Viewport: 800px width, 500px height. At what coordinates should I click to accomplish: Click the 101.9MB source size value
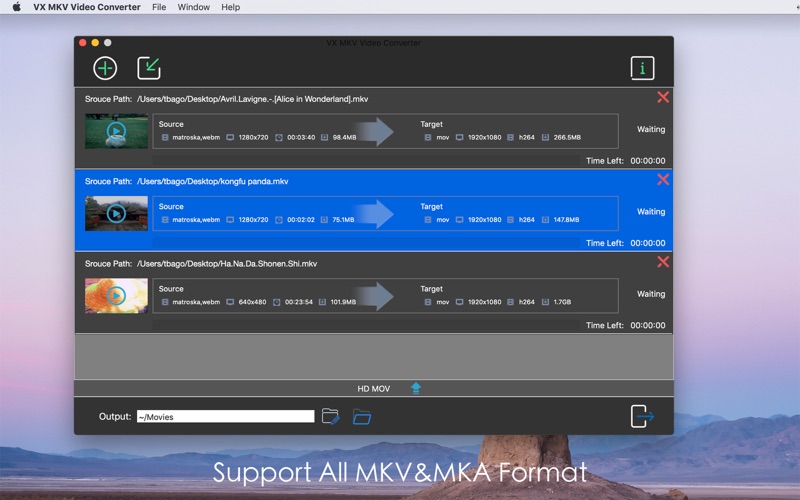click(343, 302)
